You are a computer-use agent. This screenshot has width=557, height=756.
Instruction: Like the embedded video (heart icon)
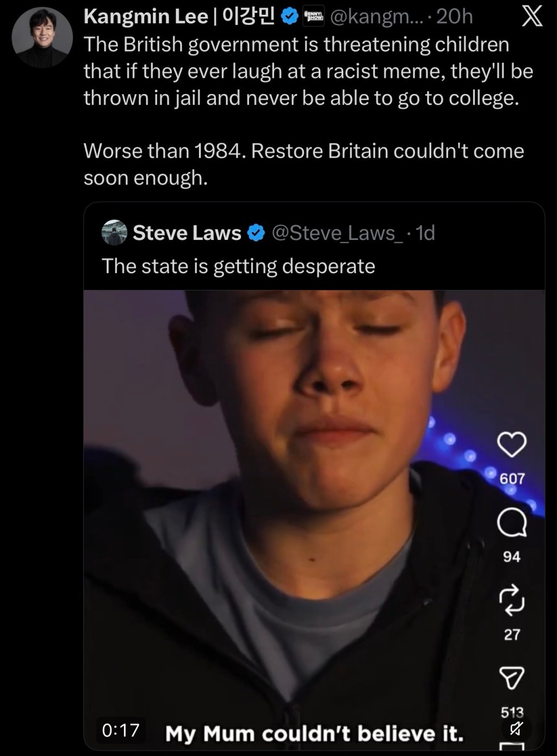click(512, 445)
